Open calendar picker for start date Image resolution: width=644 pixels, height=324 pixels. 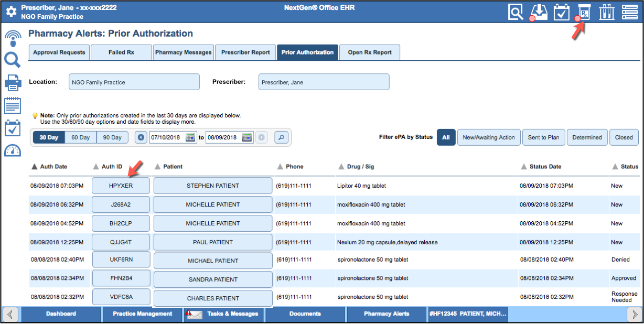[190, 137]
